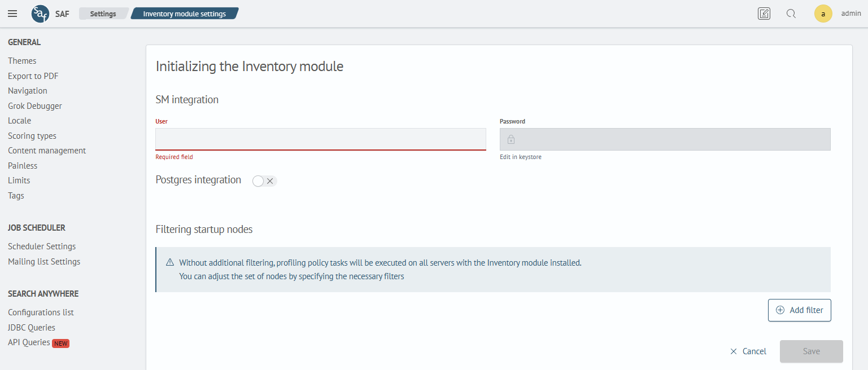Open API Queries page
The height and width of the screenshot is (370, 868).
coord(29,342)
